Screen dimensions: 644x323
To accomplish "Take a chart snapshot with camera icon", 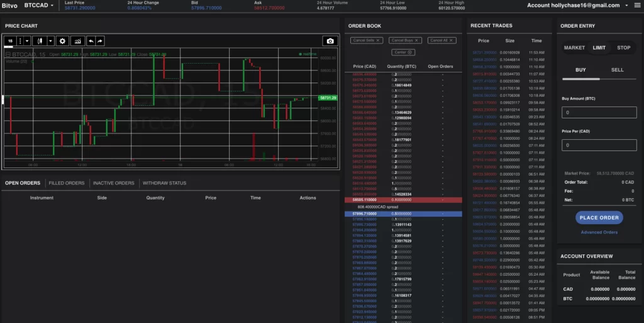I will 330,41.
